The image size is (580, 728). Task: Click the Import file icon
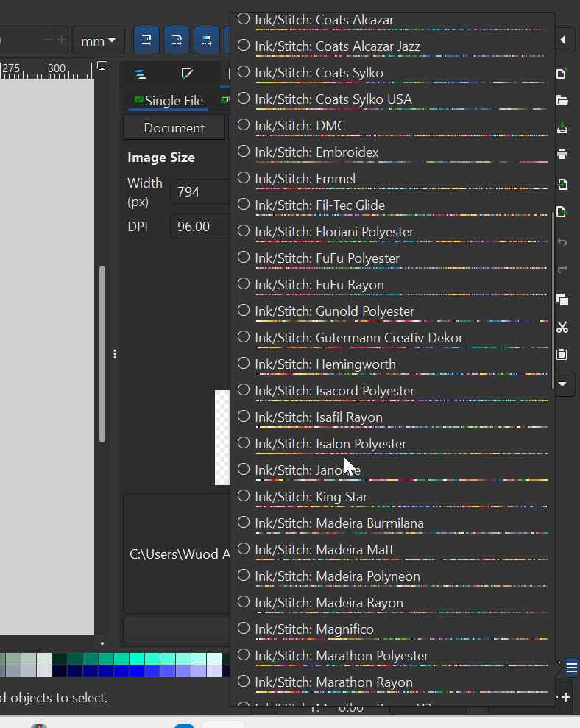(x=562, y=184)
